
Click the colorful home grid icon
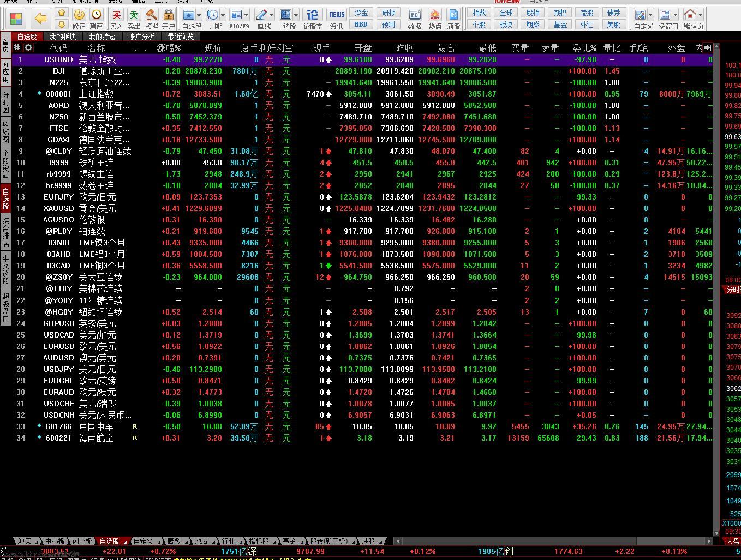16,19
